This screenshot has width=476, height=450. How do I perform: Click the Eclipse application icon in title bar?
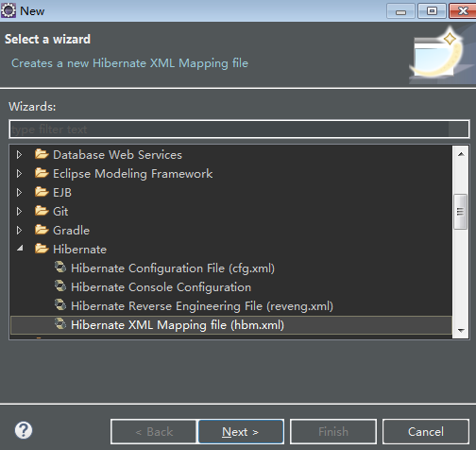coord(8,10)
